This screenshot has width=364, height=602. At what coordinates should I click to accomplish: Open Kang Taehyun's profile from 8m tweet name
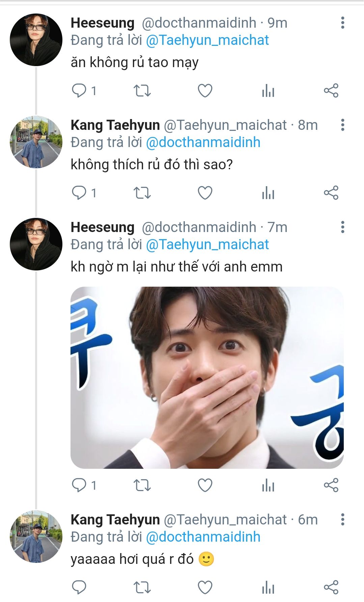click(x=115, y=125)
